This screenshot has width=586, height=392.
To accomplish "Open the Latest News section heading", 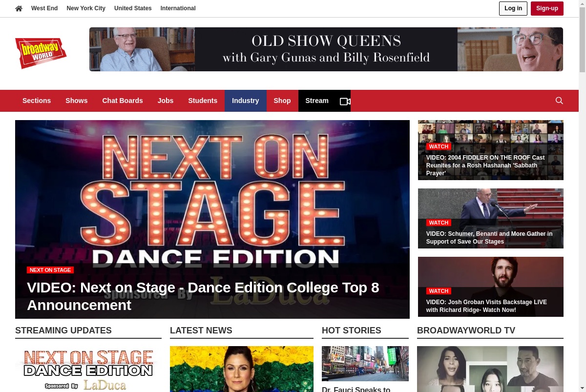I will [x=201, y=330].
